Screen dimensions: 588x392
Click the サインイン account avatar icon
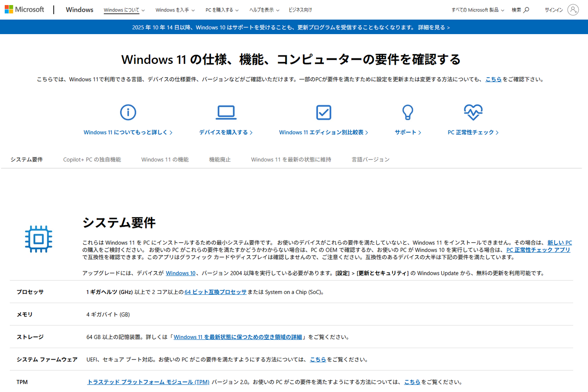[x=573, y=10]
